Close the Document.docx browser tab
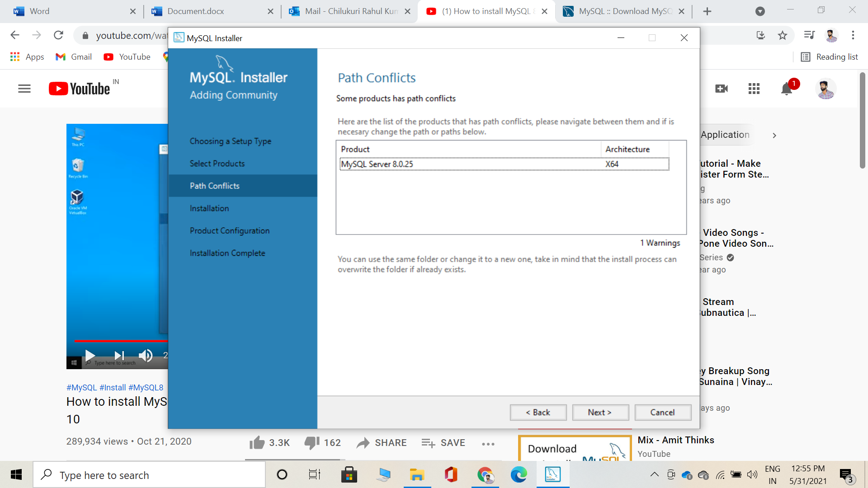The width and height of the screenshot is (868, 488). (x=270, y=11)
